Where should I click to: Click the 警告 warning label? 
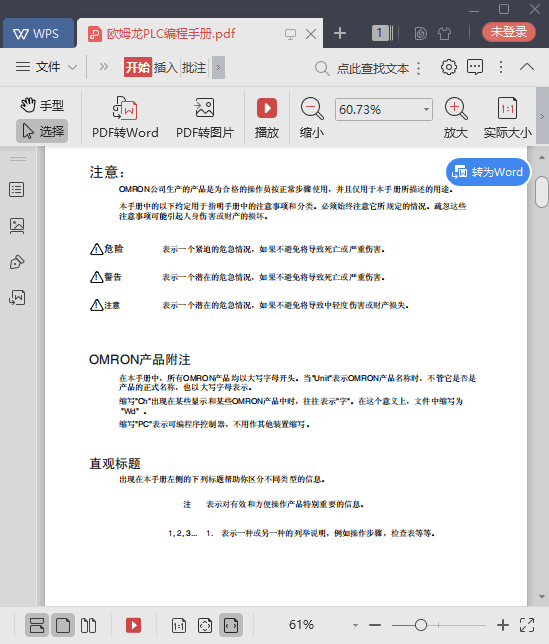(x=113, y=277)
